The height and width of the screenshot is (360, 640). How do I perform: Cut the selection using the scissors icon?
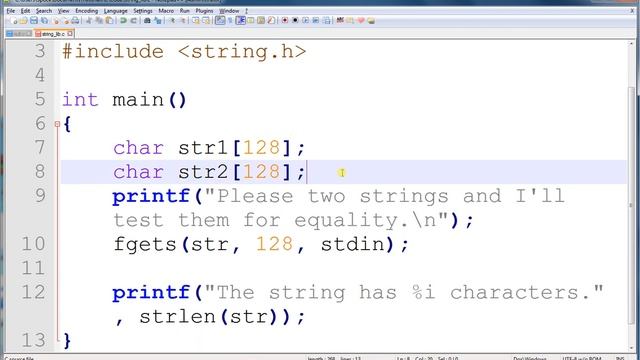tap(89, 20)
